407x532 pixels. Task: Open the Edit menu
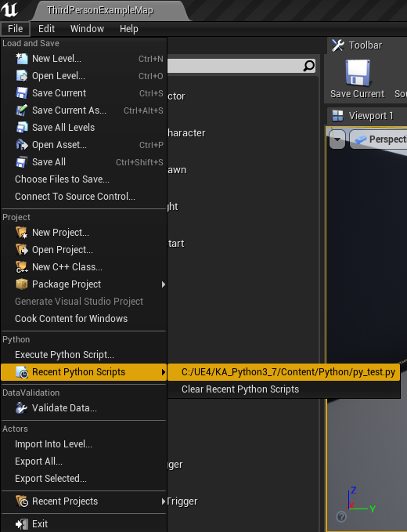46,29
